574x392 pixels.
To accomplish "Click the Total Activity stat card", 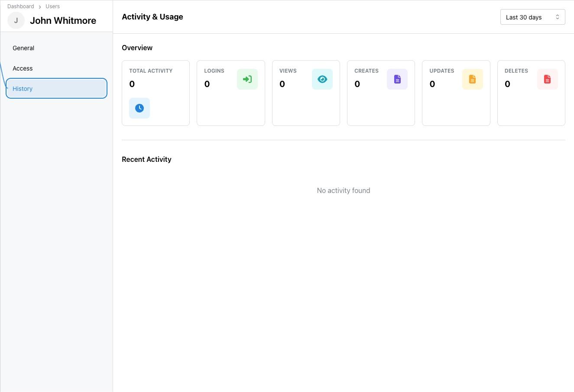I will [156, 93].
